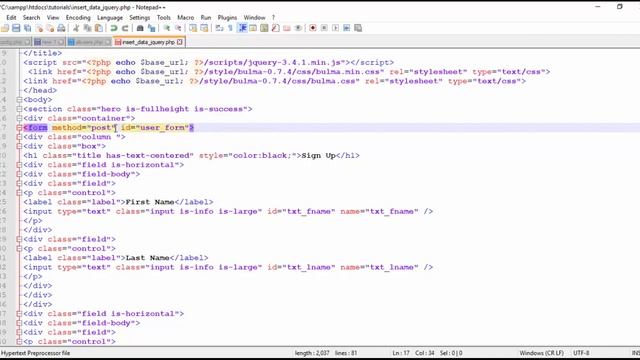
Task: Click the Zoom Out icon
Action: pos(178,28)
